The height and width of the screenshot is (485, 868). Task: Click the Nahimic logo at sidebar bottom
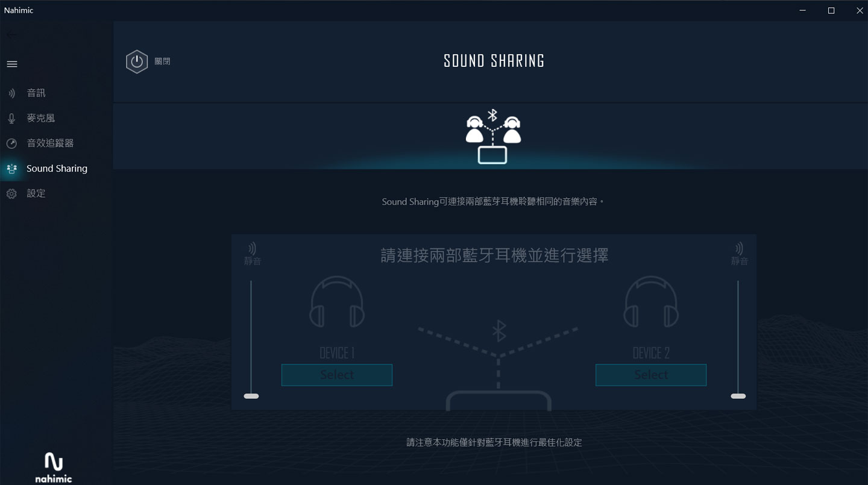[x=53, y=468]
